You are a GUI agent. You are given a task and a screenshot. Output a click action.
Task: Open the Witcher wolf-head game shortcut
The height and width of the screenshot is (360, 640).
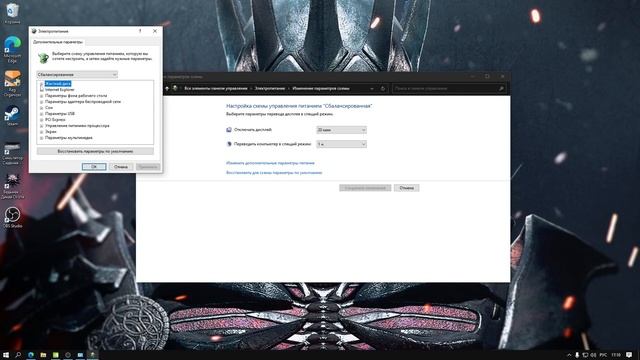tap(12, 186)
